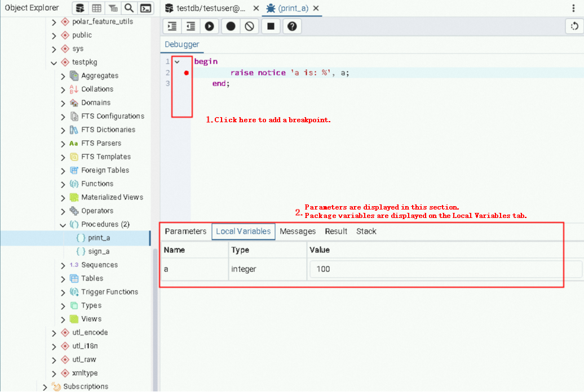
Task: Select Types tree item
Action: point(91,305)
